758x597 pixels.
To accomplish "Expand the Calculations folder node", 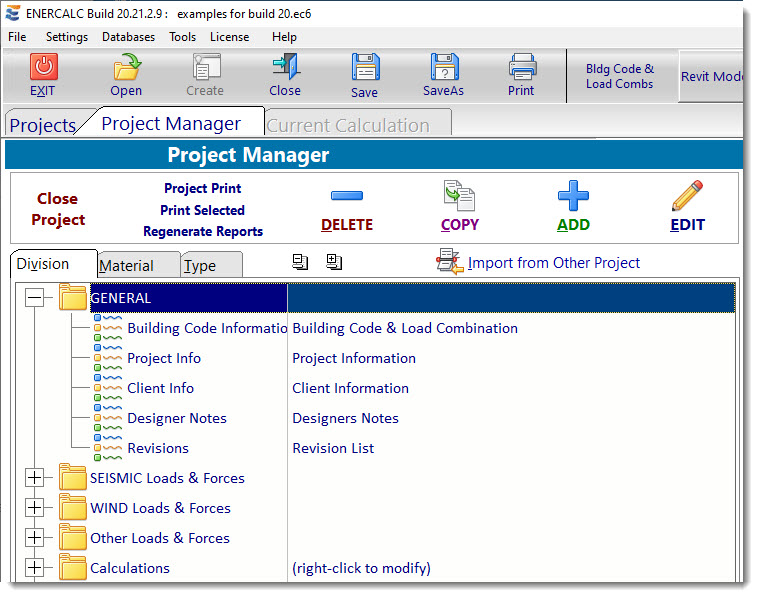I will point(35,568).
